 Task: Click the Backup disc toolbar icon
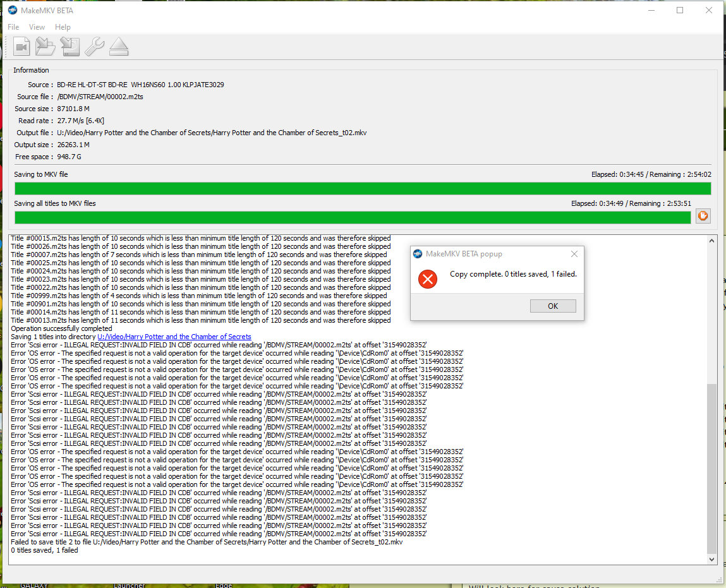coord(70,47)
